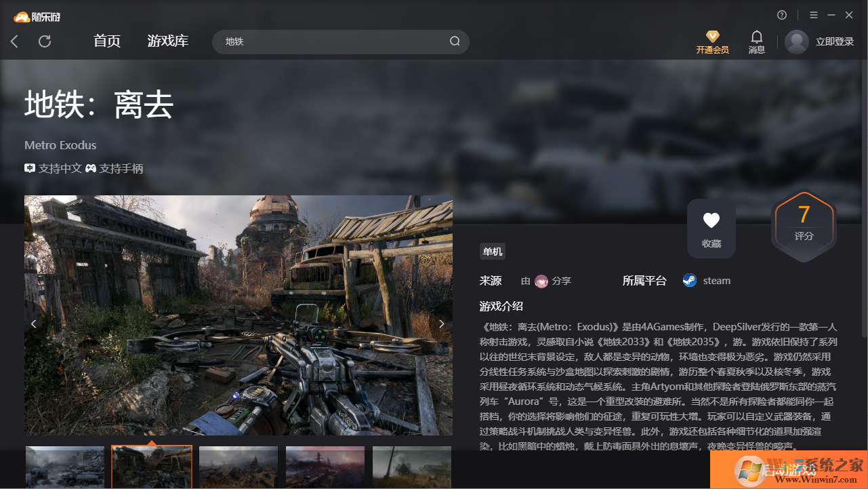Click the sharer avatar next to 分享

coord(541,280)
